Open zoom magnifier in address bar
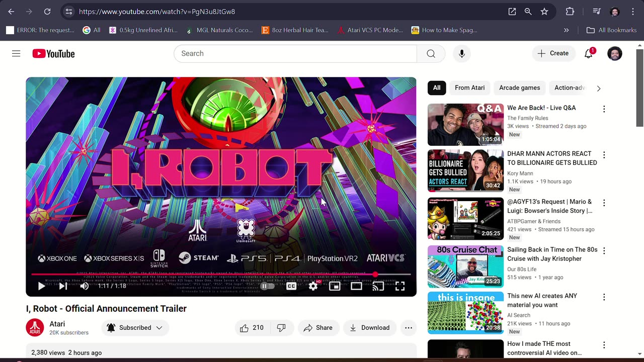This screenshot has width=644, height=362. coord(528,12)
